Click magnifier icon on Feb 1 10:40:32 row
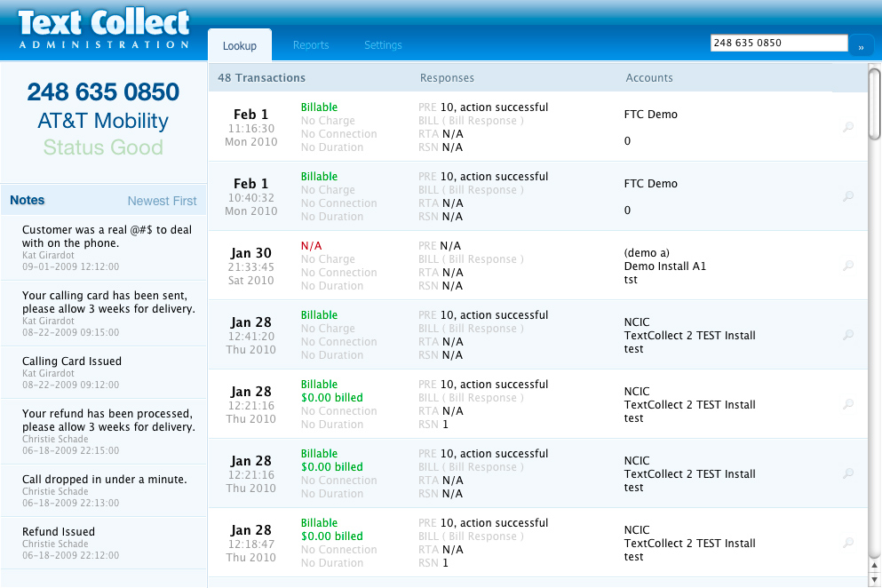 pos(847,196)
